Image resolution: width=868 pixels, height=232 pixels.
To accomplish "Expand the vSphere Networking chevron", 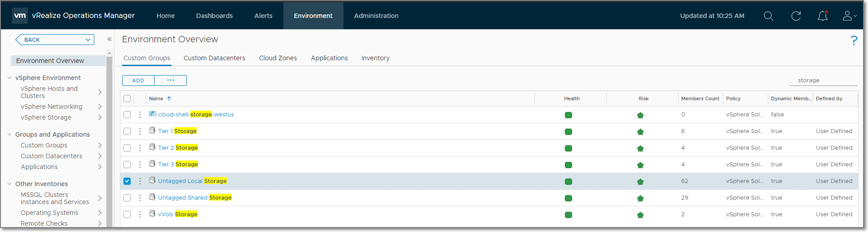I will (x=100, y=107).
